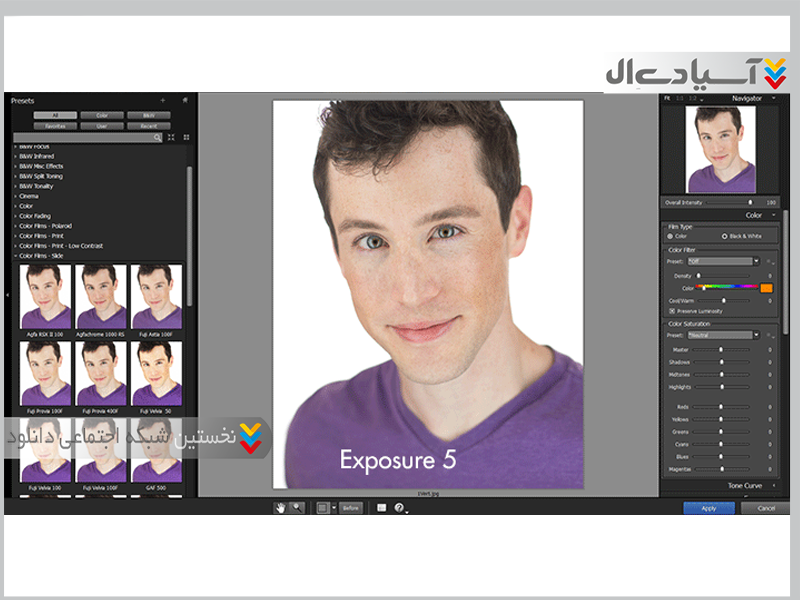
Task: Open the Color Filter preset dropdown
Action: [756, 261]
